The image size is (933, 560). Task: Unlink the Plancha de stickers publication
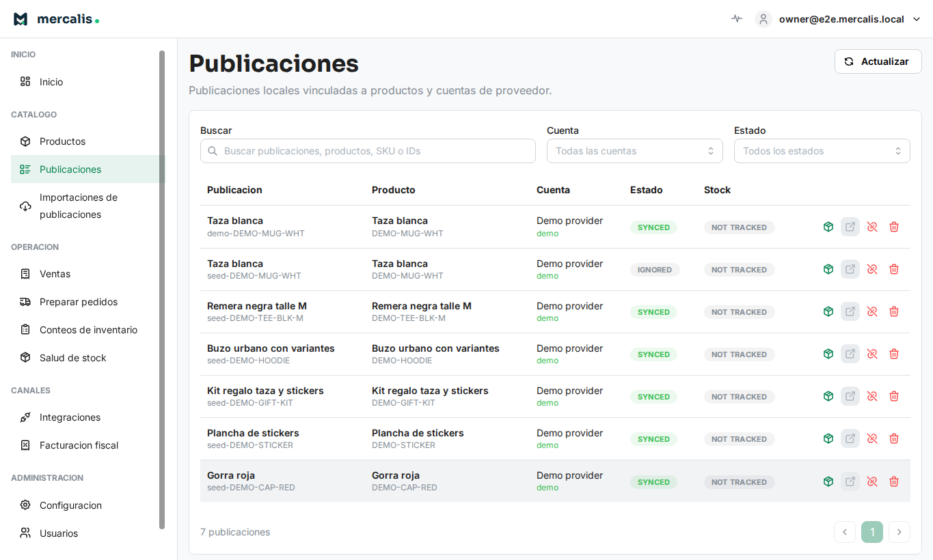(872, 438)
